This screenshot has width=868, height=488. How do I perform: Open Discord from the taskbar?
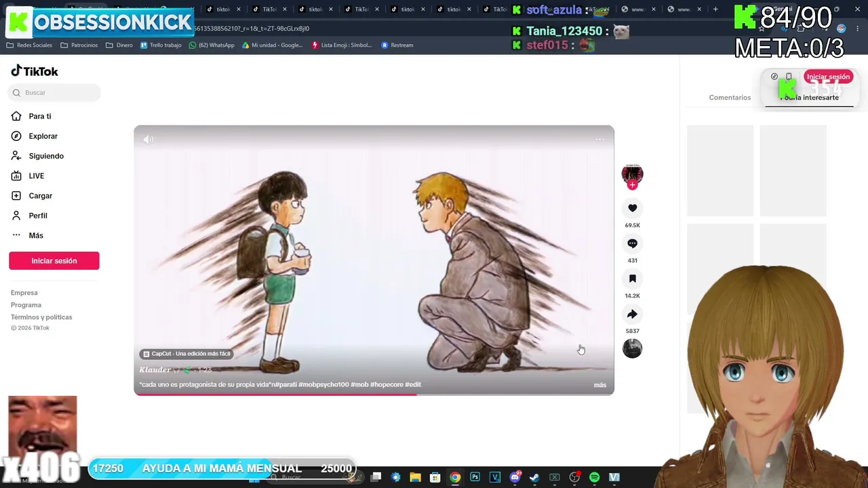(515, 477)
